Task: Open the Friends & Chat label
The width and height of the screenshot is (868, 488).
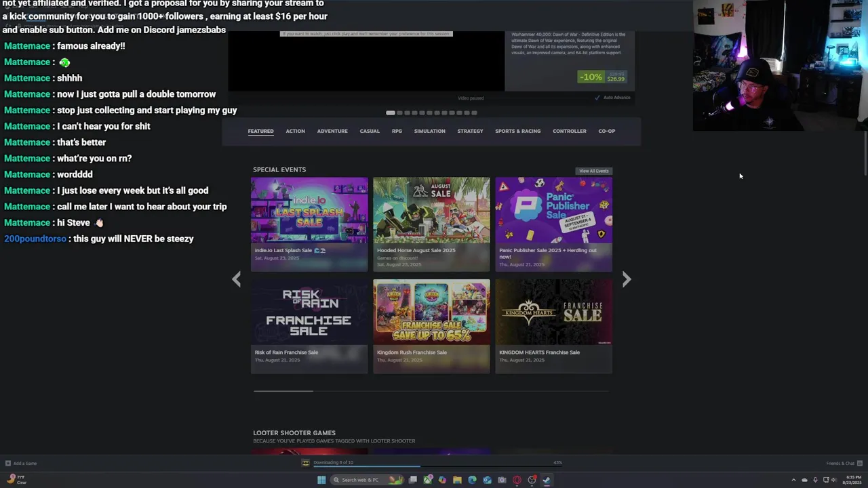Action: tap(840, 464)
